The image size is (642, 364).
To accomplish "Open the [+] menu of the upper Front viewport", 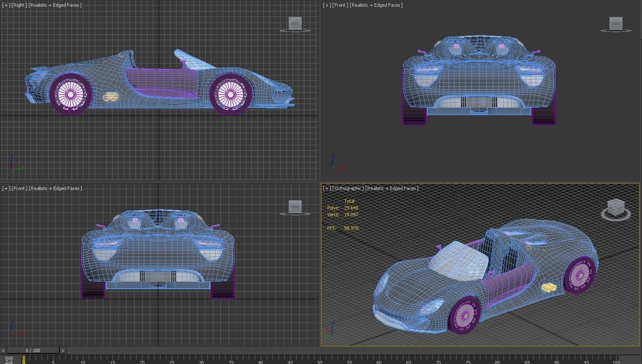I will pos(327,5).
